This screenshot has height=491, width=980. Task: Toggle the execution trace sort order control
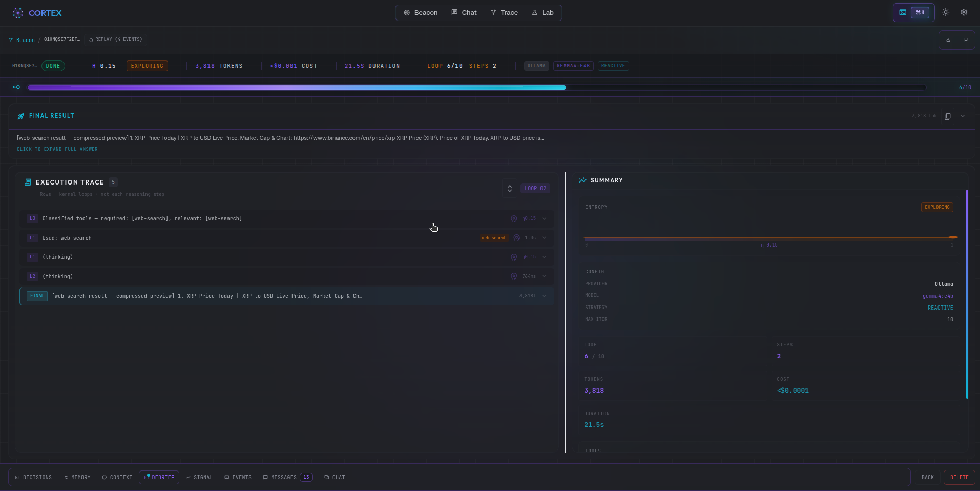pyautogui.click(x=509, y=188)
